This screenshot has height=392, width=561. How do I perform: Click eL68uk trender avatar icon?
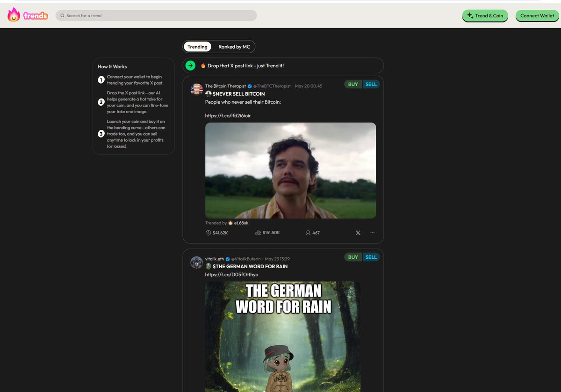(230, 223)
